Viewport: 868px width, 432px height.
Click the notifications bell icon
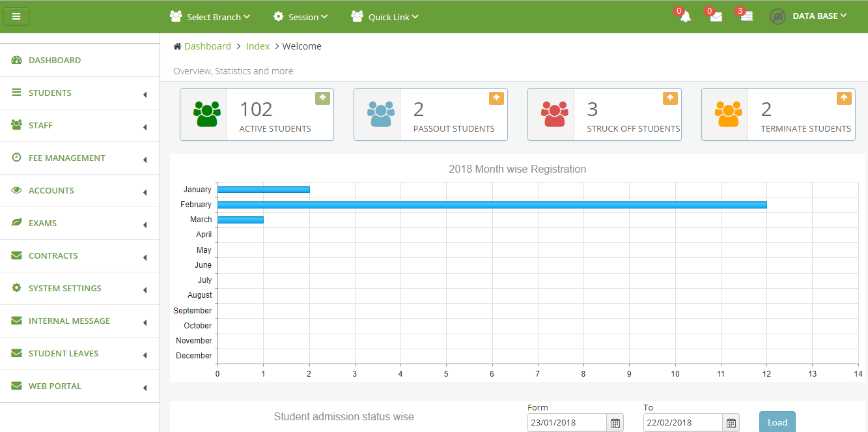pyautogui.click(x=684, y=16)
